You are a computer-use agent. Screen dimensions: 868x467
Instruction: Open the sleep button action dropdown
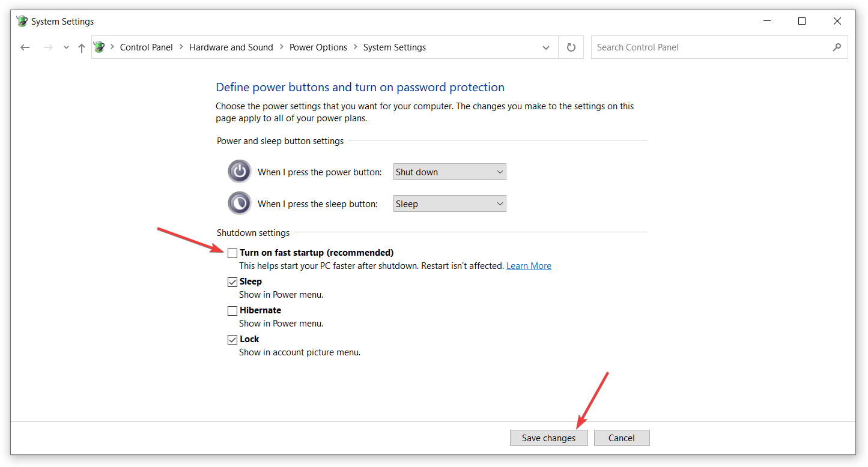(449, 204)
